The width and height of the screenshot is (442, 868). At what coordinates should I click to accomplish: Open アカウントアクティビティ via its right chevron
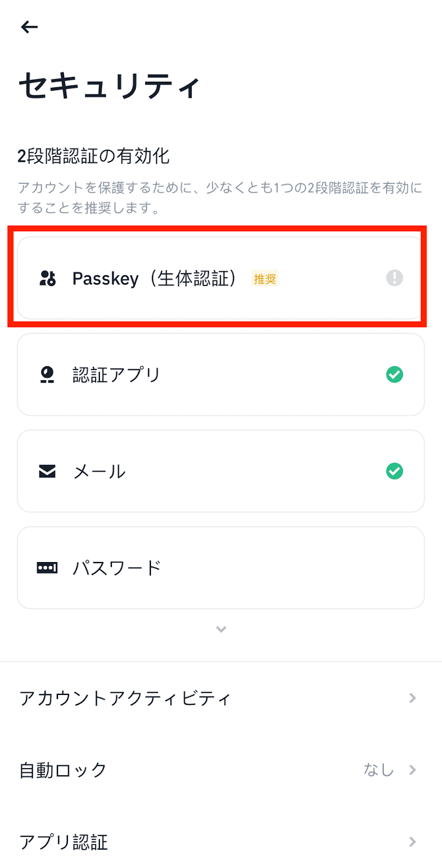(413, 698)
